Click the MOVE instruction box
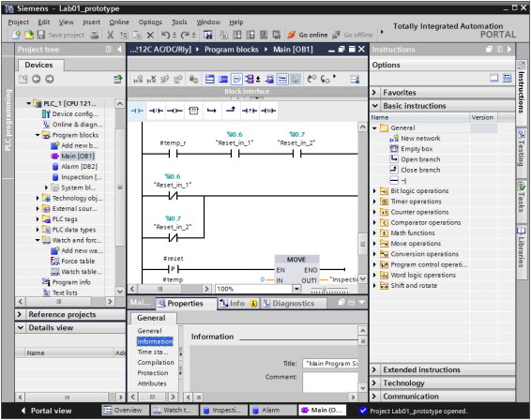The image size is (531, 420). [x=296, y=269]
